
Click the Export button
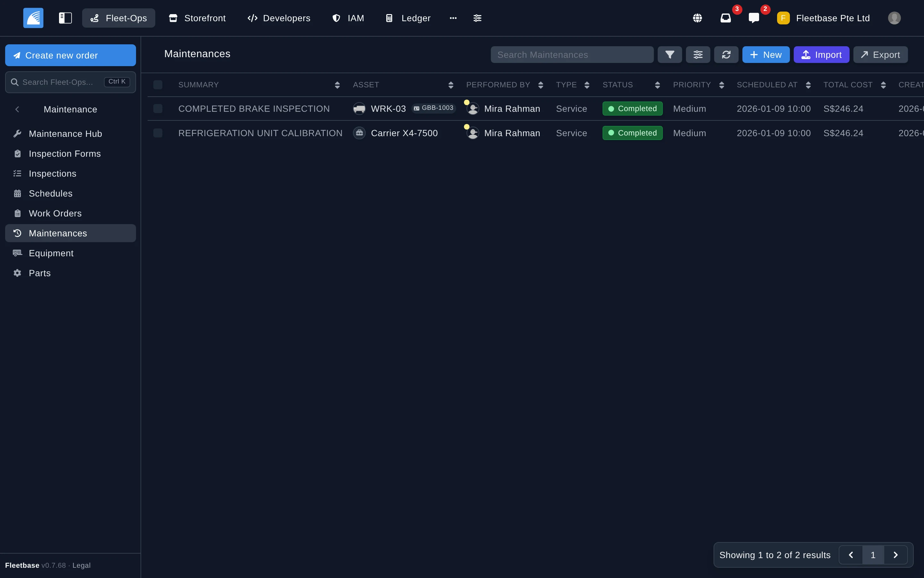coord(880,55)
